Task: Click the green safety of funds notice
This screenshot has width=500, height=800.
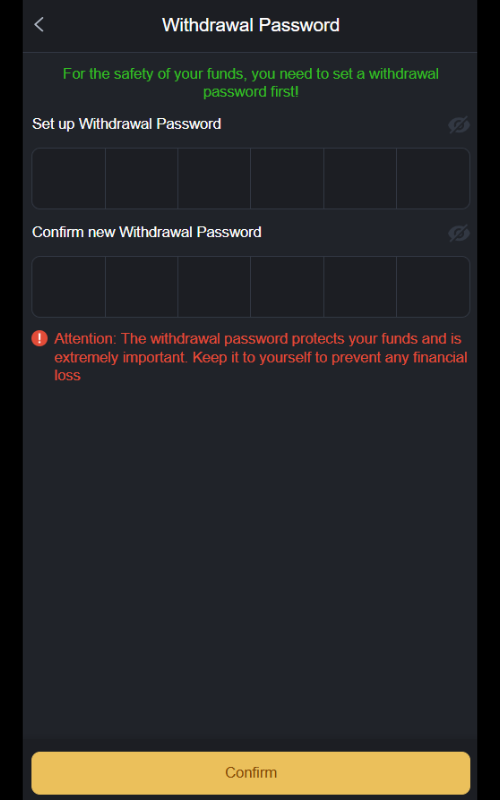Action: [x=251, y=83]
